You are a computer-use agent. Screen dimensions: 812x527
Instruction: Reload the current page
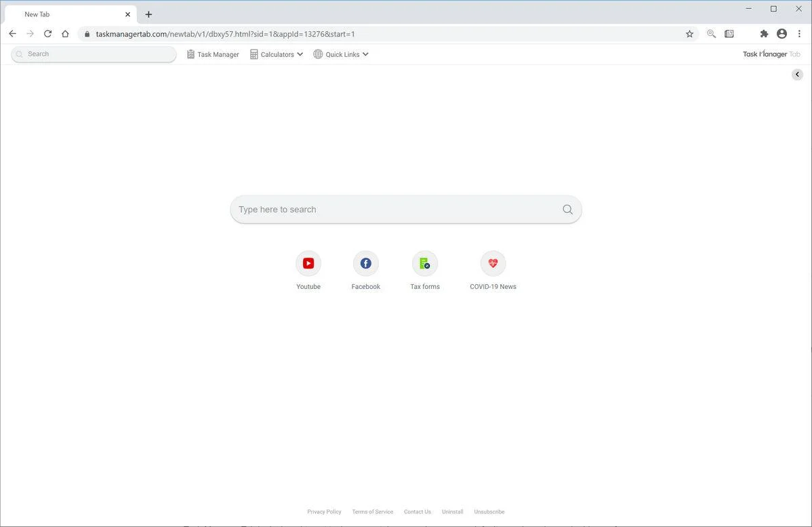click(x=47, y=34)
